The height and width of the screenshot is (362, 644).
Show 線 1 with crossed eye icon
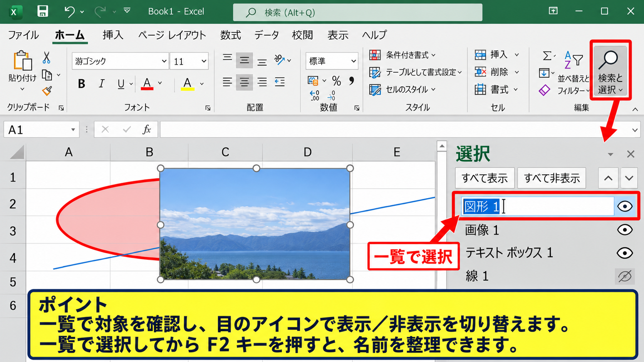[x=624, y=276]
